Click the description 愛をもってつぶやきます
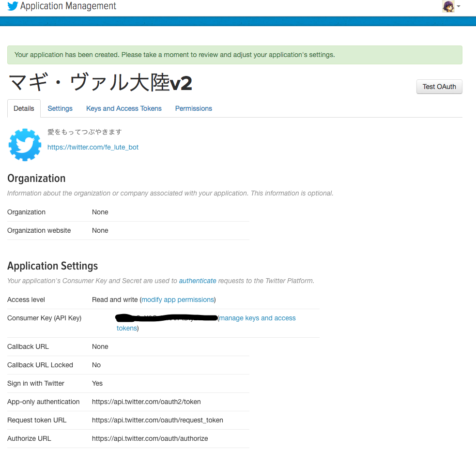The image size is (476, 450). pyautogui.click(x=85, y=132)
